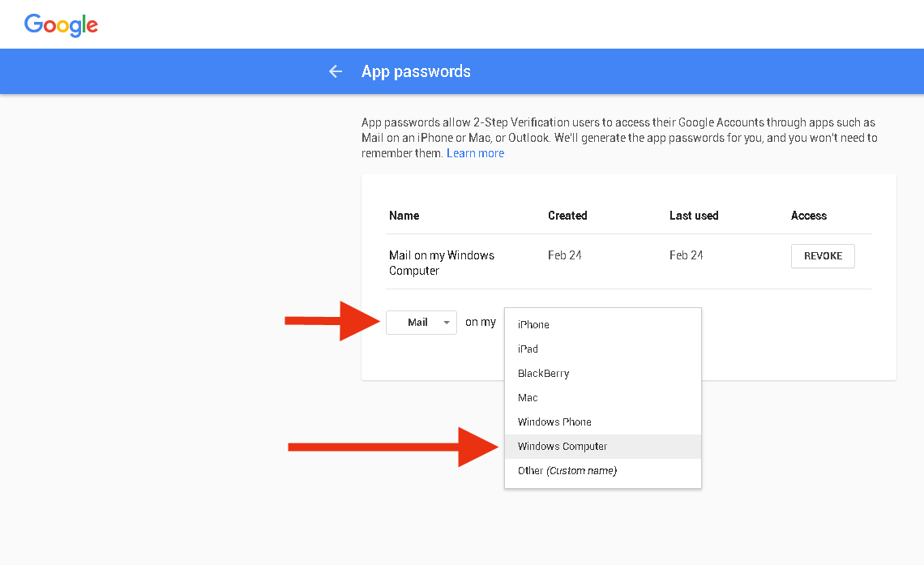Select Windows Phone from the list
924x565 pixels.
coord(554,422)
